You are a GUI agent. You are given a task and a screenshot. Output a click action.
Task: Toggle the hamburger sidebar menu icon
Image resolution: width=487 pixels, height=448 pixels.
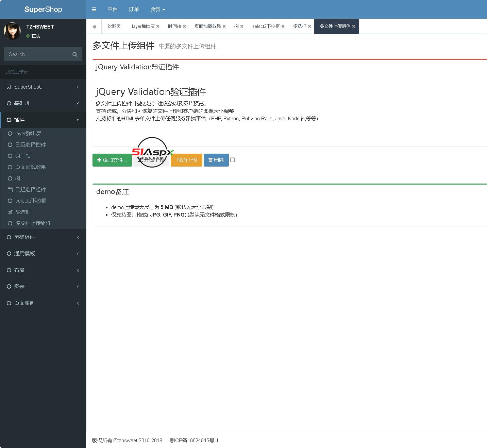(94, 10)
